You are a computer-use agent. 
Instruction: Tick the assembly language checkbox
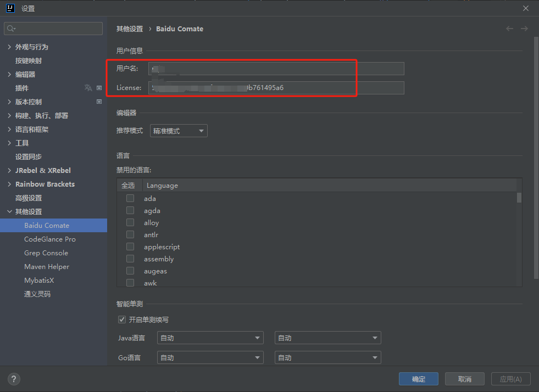click(x=130, y=259)
